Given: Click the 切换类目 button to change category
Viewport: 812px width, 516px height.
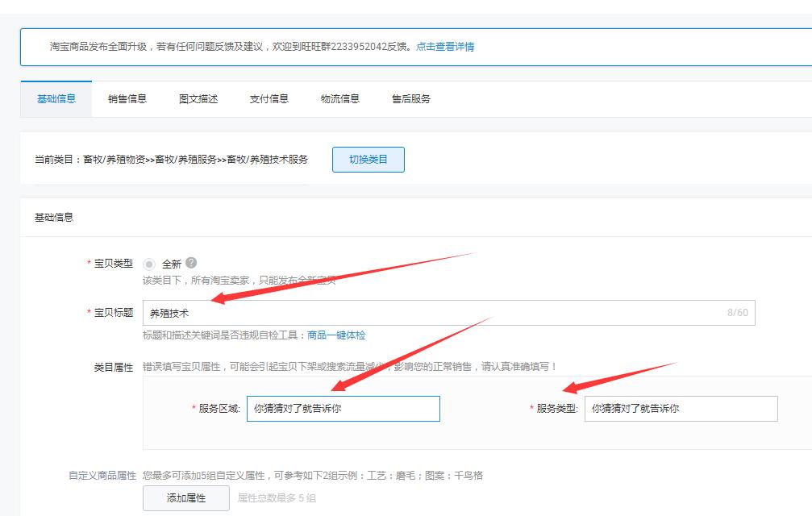Looking at the screenshot, I should 368,159.
